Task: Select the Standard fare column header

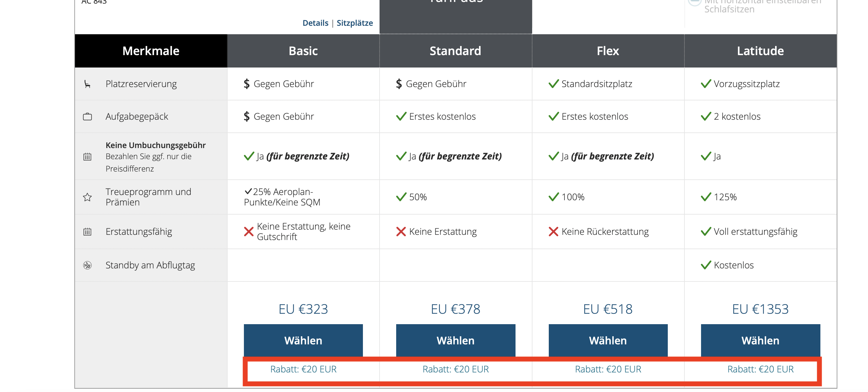Action: click(455, 51)
